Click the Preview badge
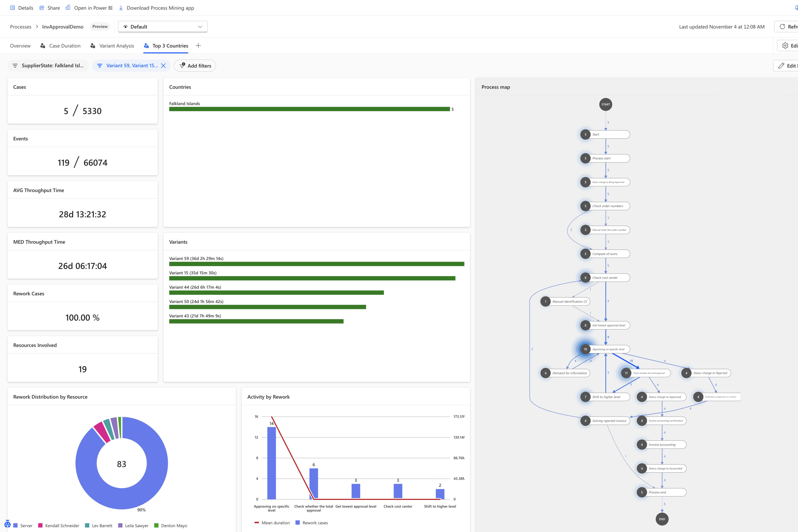Screen dimensions: 798x532 (x=100, y=26)
